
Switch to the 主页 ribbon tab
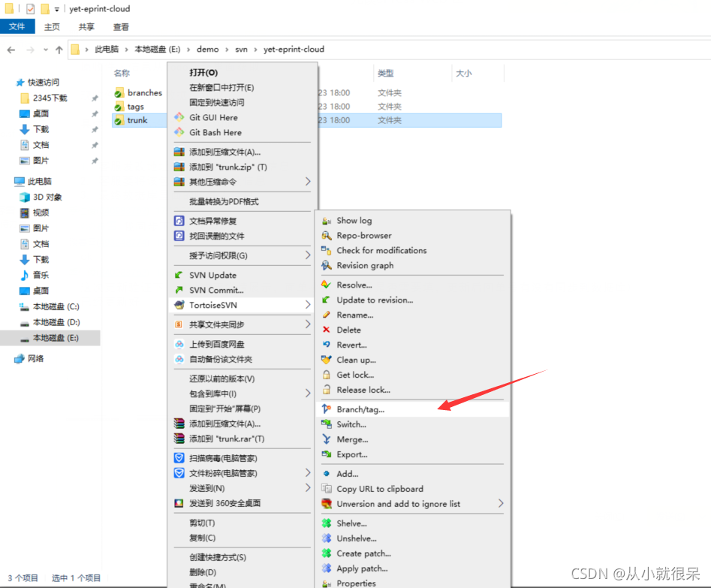52,27
